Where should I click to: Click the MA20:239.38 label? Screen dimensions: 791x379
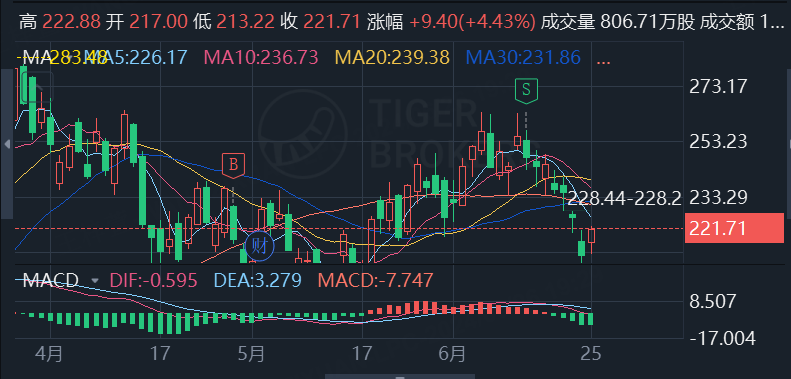click(392, 58)
